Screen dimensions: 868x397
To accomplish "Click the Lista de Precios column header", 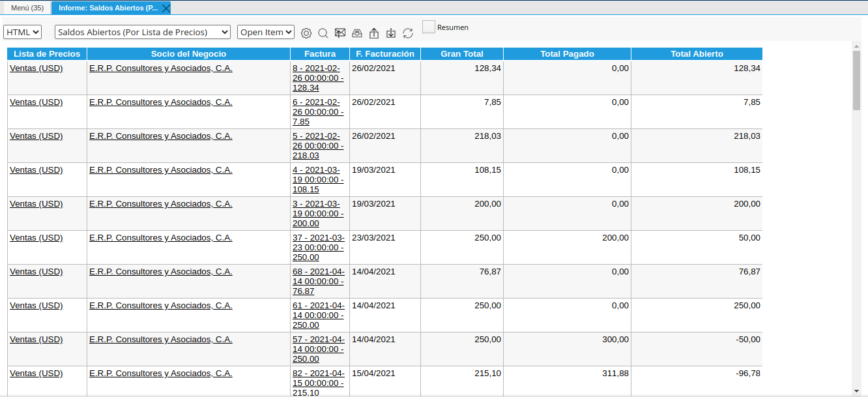I will [x=47, y=54].
